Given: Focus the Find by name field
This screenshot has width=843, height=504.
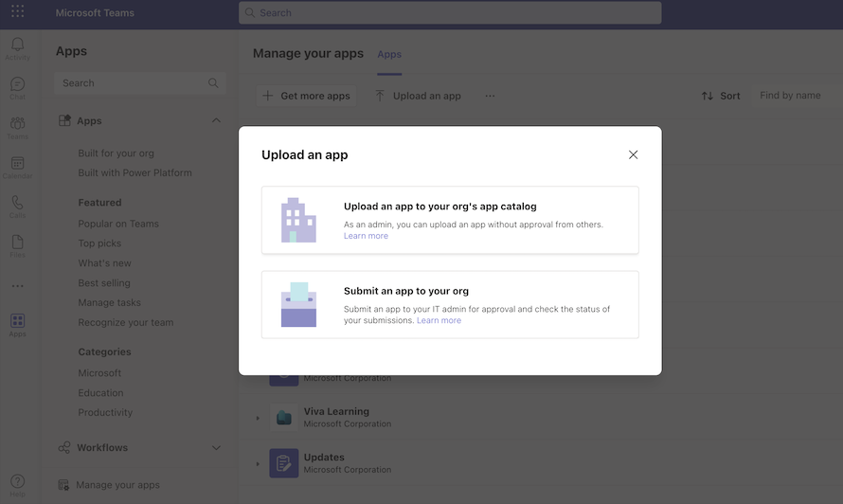Looking at the screenshot, I should pyautogui.click(x=795, y=95).
